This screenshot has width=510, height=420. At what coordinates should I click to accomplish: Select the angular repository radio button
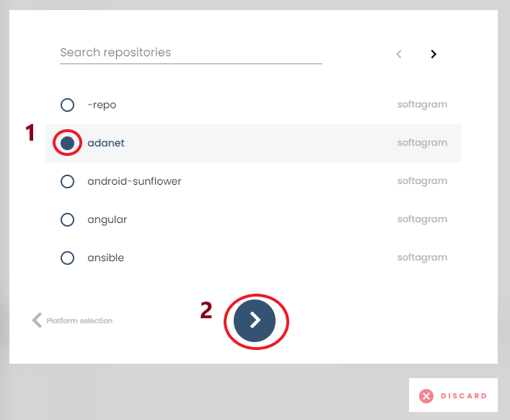[x=67, y=219]
